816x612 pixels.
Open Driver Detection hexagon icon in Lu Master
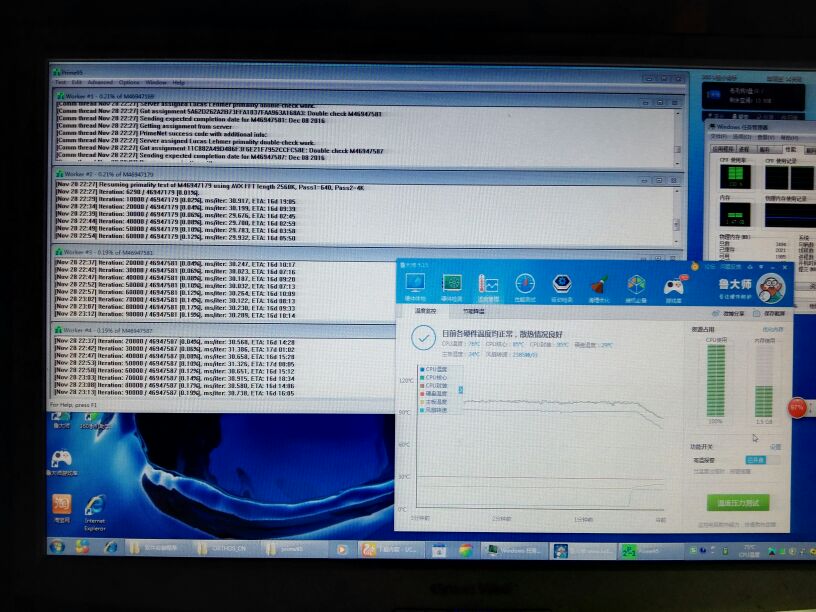562,288
